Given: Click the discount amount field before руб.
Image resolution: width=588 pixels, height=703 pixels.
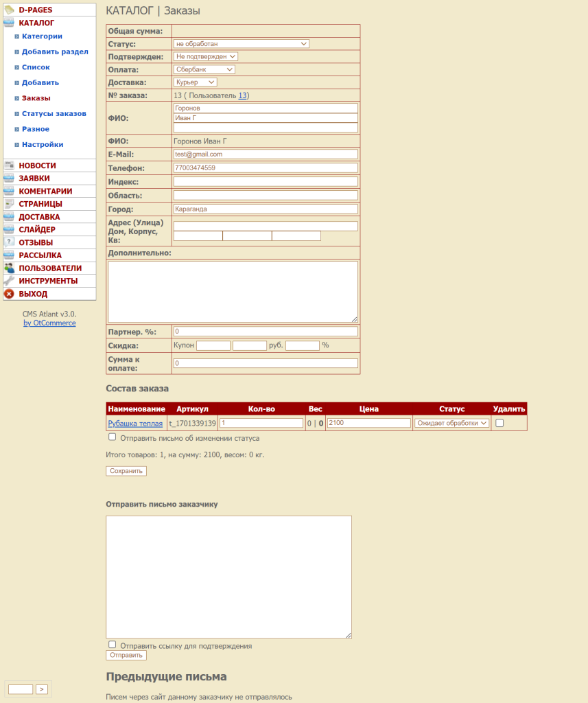Looking at the screenshot, I should tap(250, 345).
